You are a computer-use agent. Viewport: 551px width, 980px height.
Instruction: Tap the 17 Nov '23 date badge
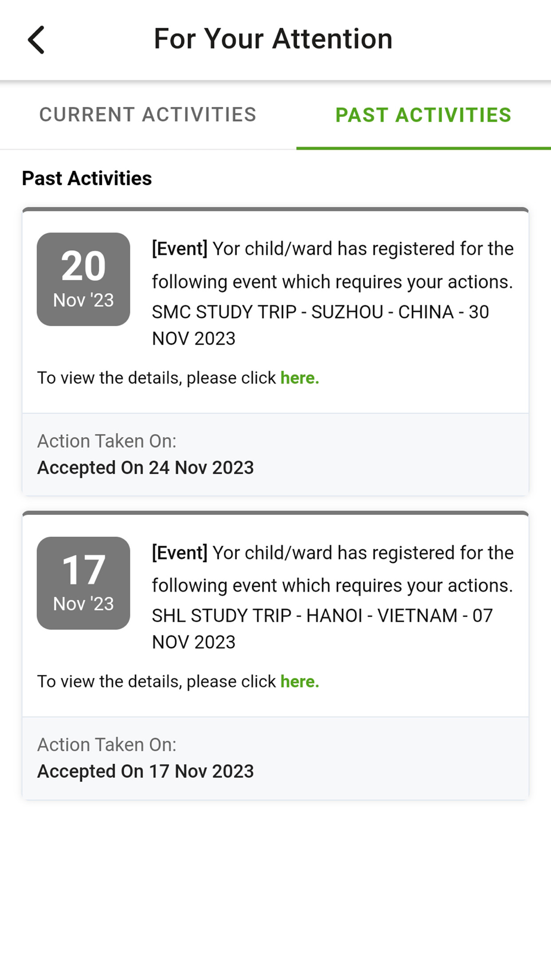click(83, 583)
